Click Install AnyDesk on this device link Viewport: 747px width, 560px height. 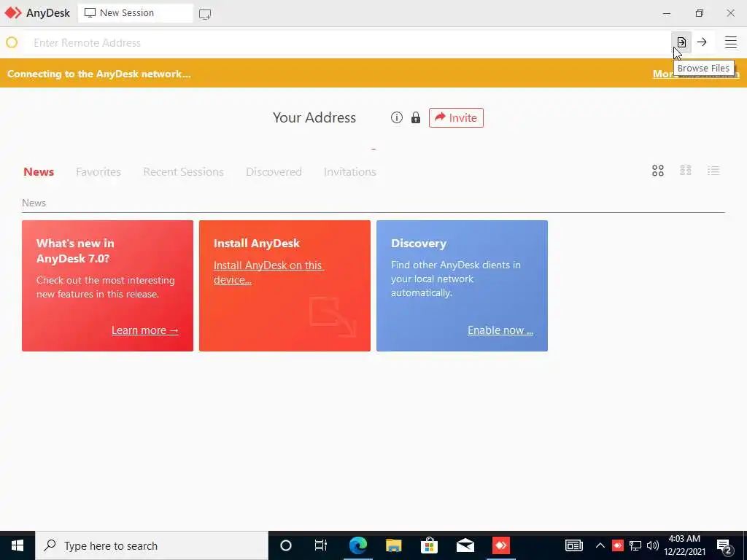tap(268, 273)
